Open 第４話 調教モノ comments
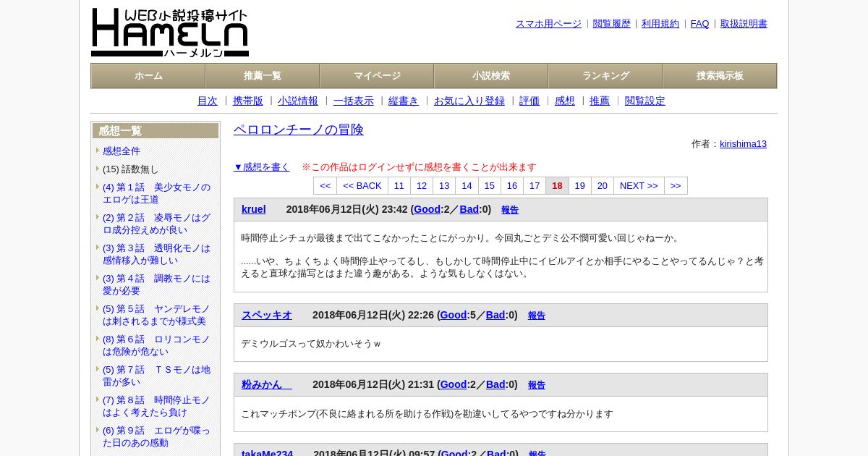The width and height of the screenshot is (868, 456). pos(156,284)
